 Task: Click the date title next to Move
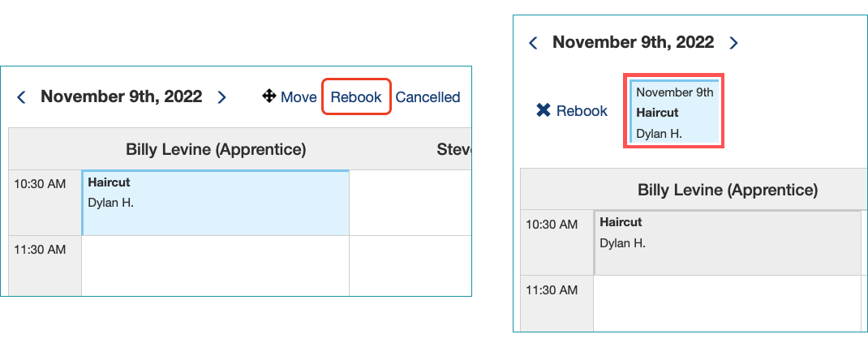(121, 96)
